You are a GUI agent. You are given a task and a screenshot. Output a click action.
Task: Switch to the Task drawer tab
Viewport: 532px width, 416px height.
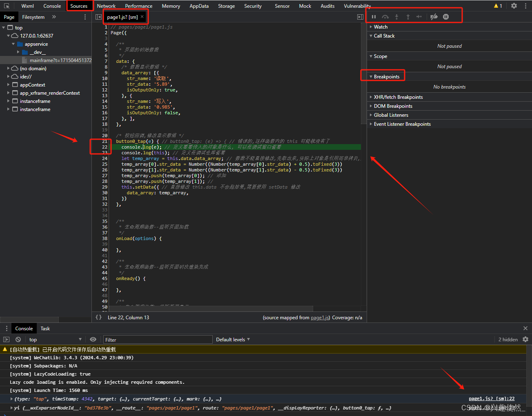click(45, 328)
